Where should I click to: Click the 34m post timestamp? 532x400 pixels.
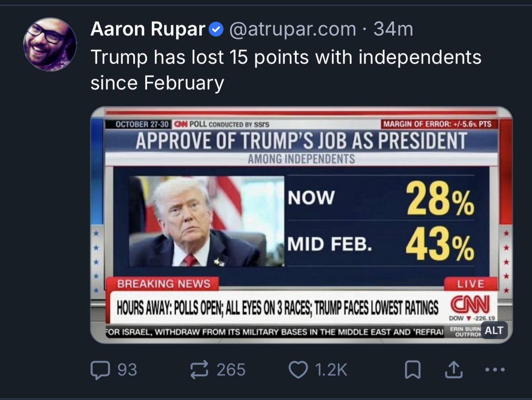pos(393,29)
